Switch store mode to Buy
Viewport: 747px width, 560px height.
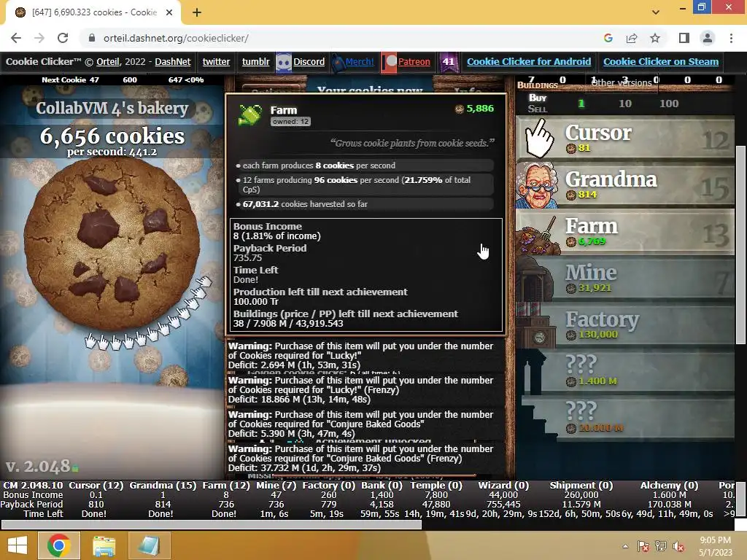coord(538,98)
